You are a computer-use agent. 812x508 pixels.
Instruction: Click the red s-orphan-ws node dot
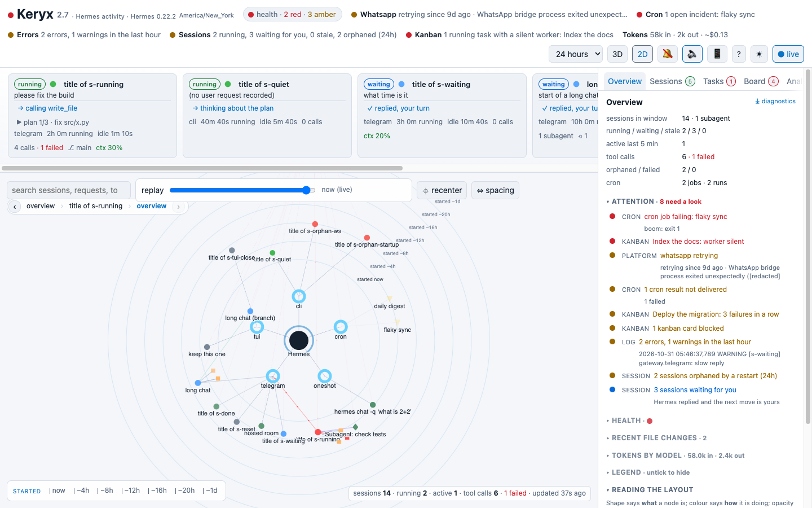[x=315, y=224]
